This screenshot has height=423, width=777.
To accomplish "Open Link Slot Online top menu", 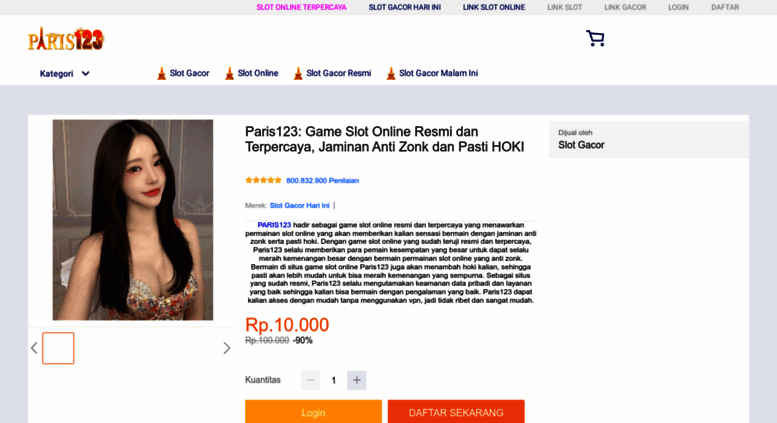I will (494, 7).
